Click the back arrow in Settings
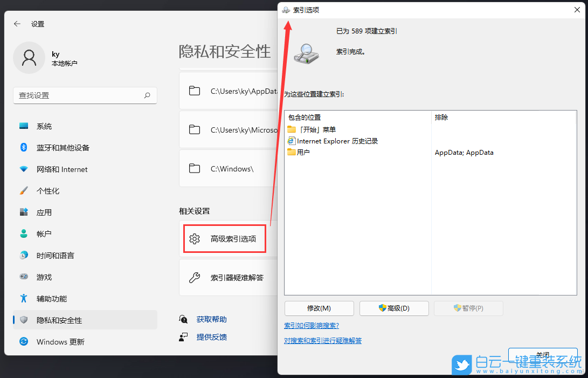Image resolution: width=588 pixels, height=378 pixels. coord(17,24)
